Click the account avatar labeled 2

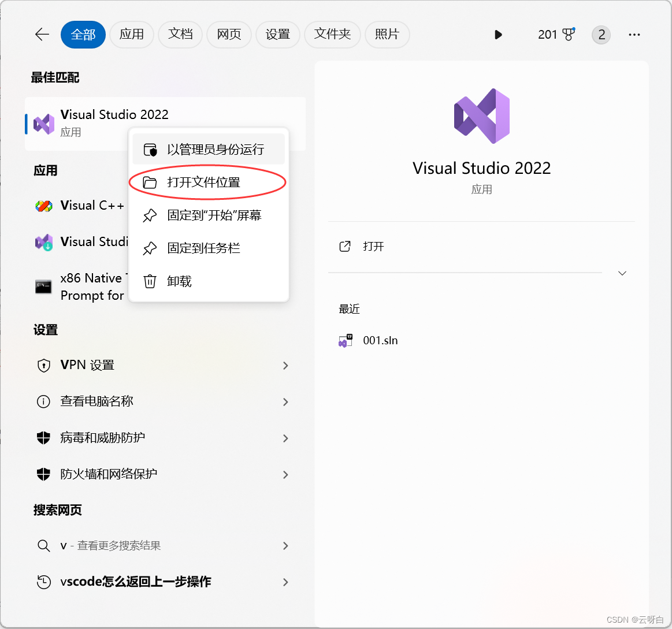[602, 35]
